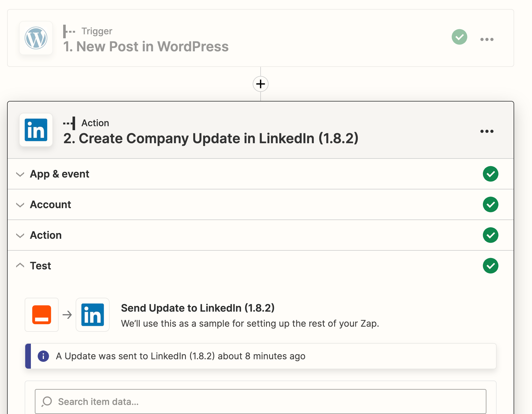The width and height of the screenshot is (532, 414).
Task: Click the info icon in update notice
Action: click(x=43, y=356)
